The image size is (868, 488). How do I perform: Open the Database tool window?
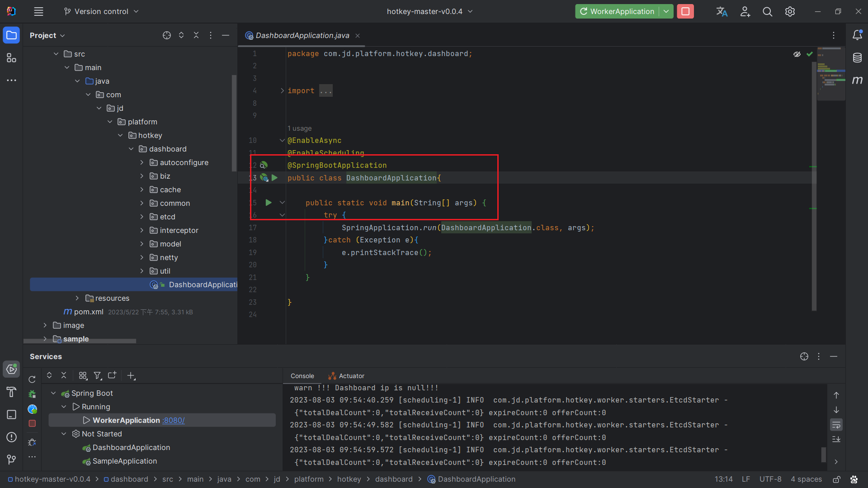click(857, 58)
